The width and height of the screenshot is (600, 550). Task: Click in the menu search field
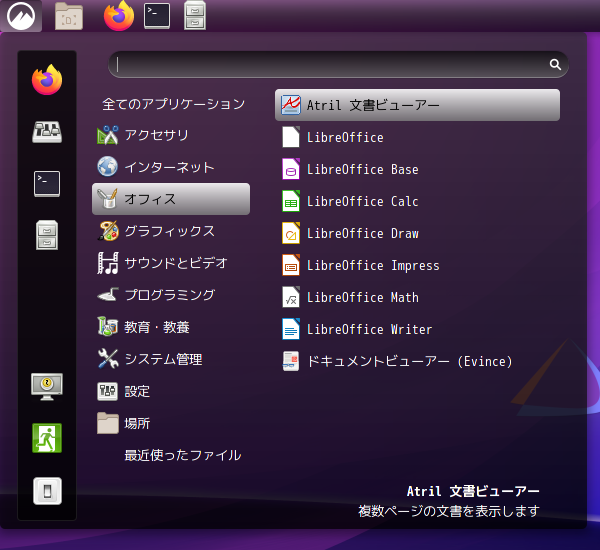[x=338, y=64]
